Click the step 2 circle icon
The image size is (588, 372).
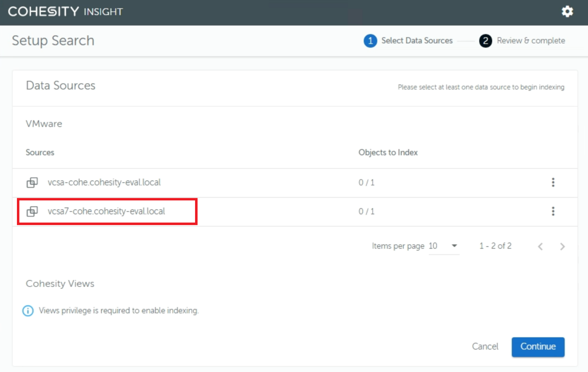[x=486, y=41]
